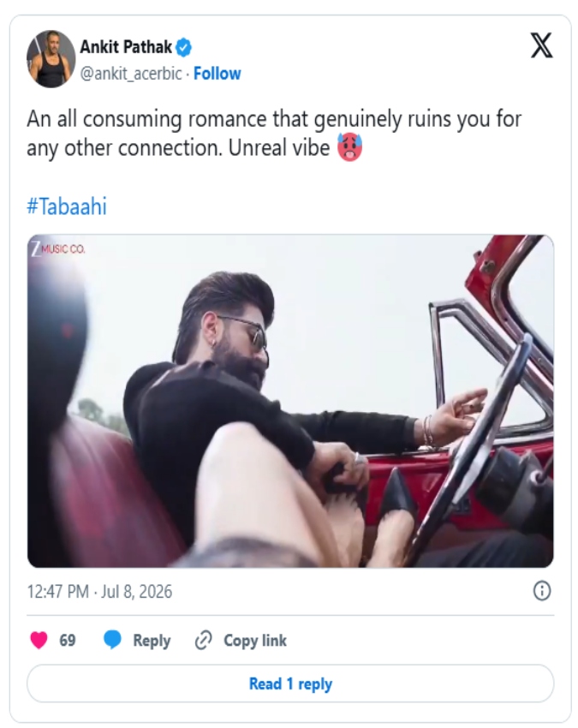
Task: Click the reply speech bubble icon
Action: click(x=112, y=640)
